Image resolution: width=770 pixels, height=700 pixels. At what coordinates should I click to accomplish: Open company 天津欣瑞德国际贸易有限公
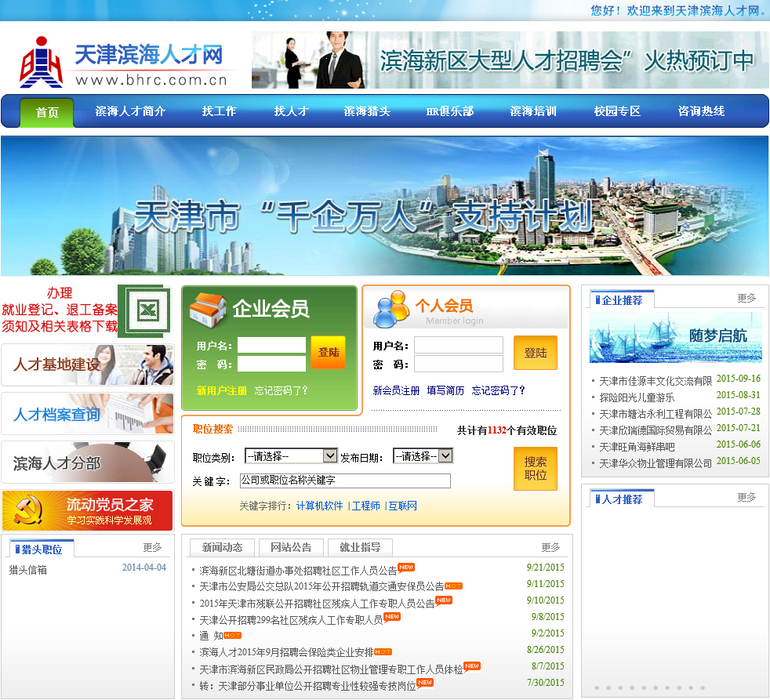click(656, 430)
